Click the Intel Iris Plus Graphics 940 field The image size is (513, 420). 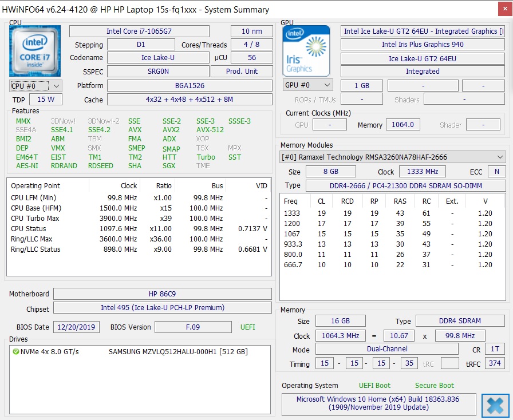click(x=423, y=45)
